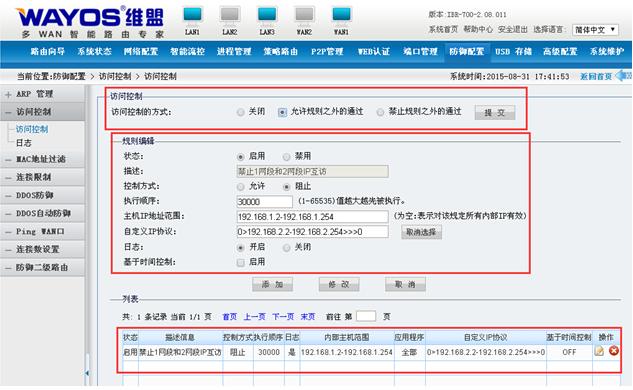
Task: Open the 路由向导 menu
Action: 48,52
